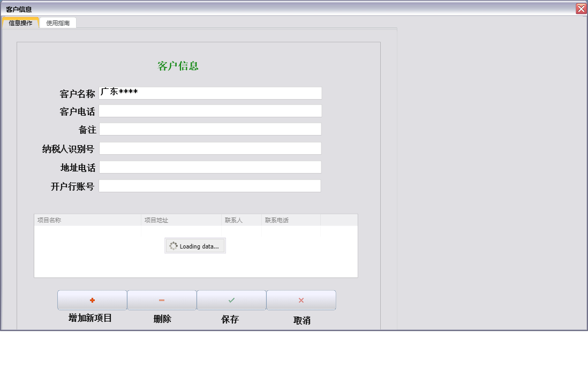Click the 备注 text field
This screenshot has width=588, height=368.
[x=209, y=129]
